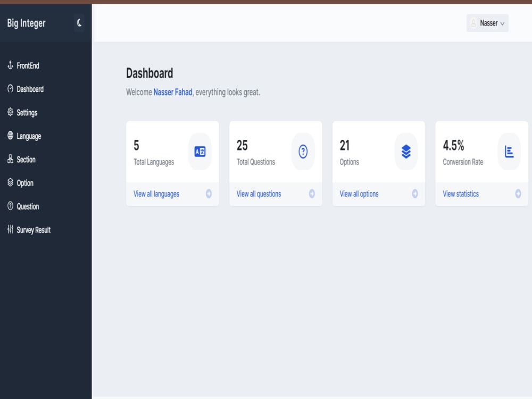This screenshot has height=399, width=532.
Task: Click the arrow circle next to View all options
Action: click(x=415, y=194)
